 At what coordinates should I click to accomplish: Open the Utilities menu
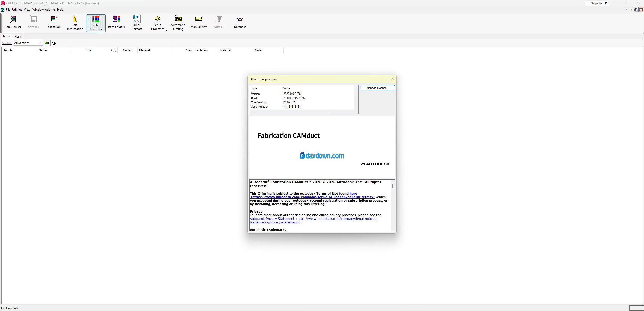coord(17,10)
